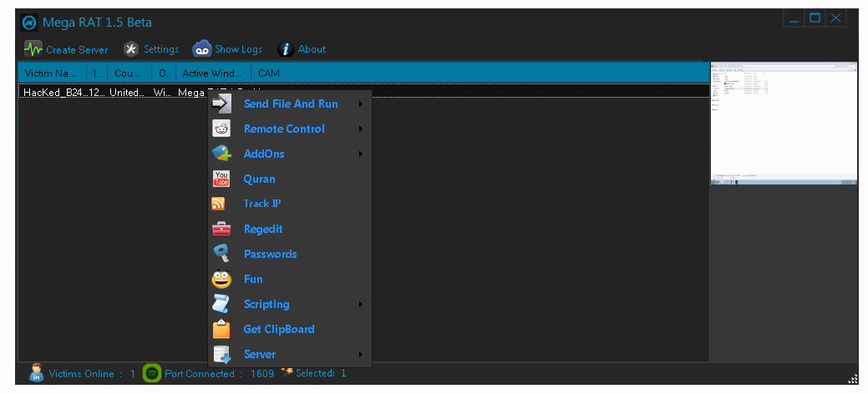
Task: Click the Create Server heartbeat icon
Action: pos(33,48)
